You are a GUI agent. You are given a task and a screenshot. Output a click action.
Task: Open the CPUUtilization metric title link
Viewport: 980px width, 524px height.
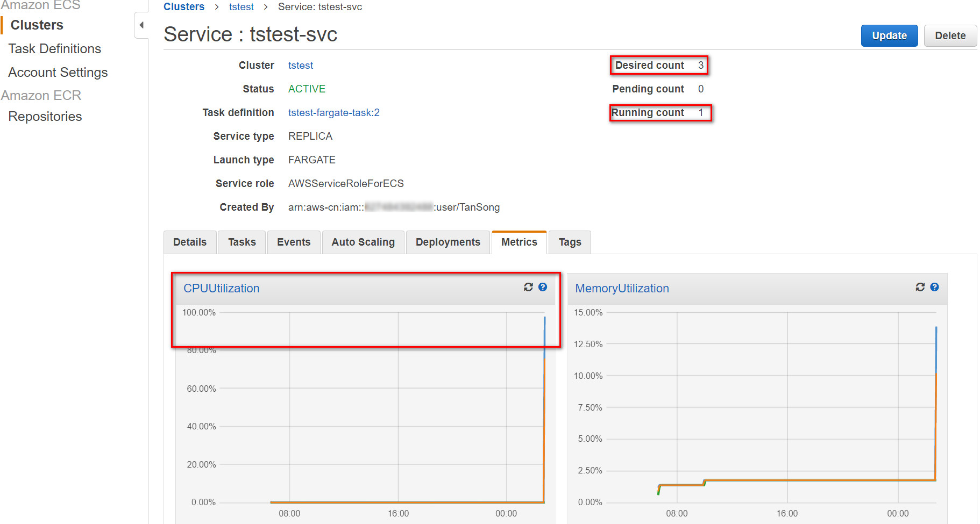(x=222, y=288)
